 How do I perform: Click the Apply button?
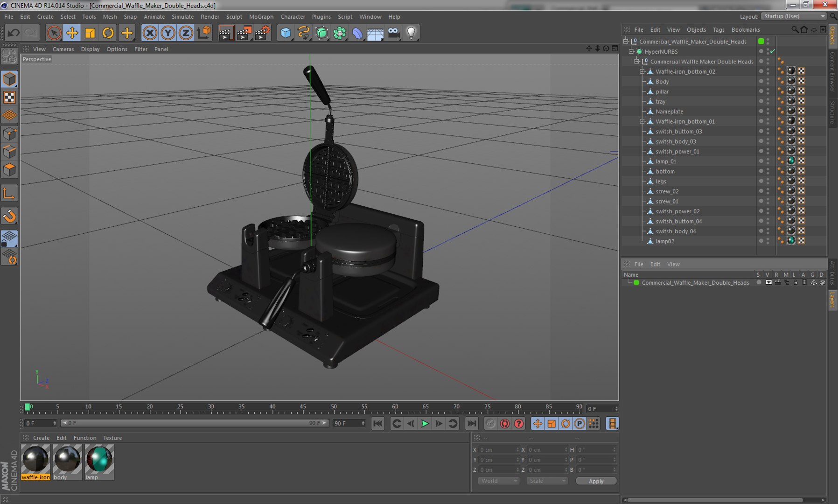(596, 481)
